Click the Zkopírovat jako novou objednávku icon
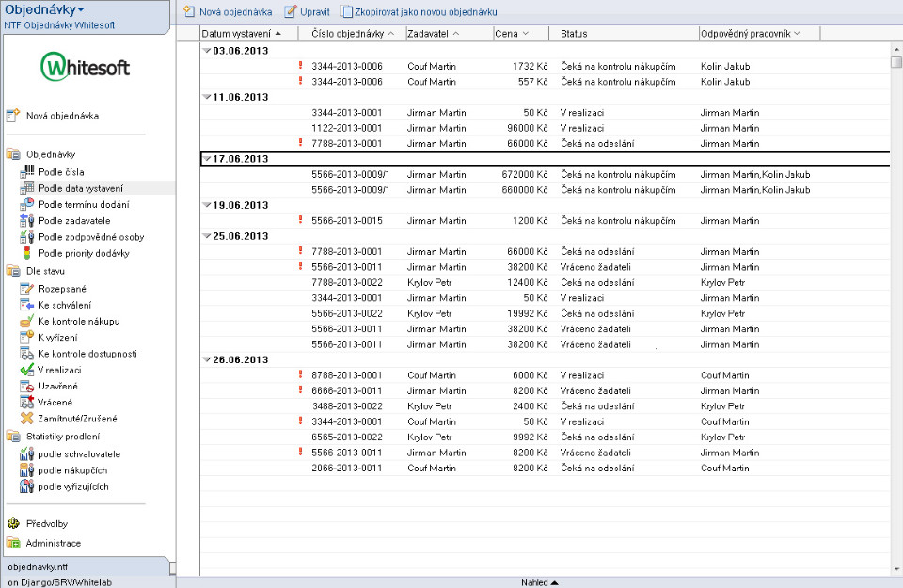The width and height of the screenshot is (903, 588). pyautogui.click(x=347, y=12)
